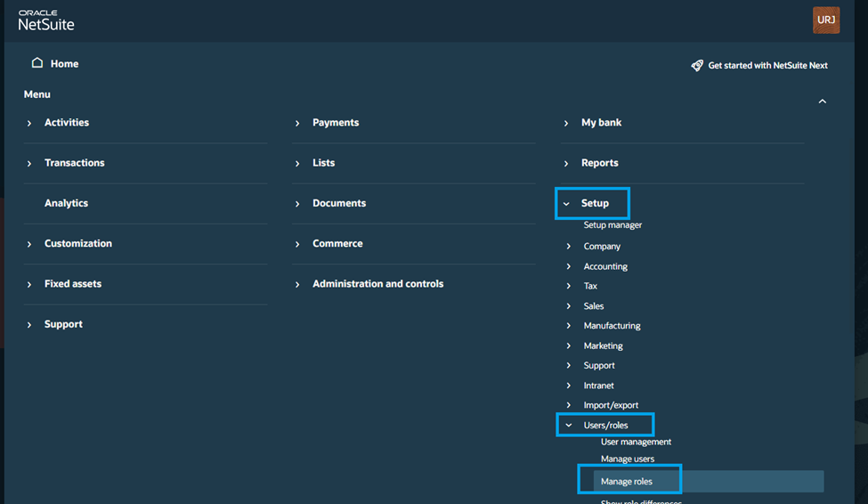This screenshot has height=504, width=868.
Task: Click the Accounting tree item label
Action: click(605, 266)
